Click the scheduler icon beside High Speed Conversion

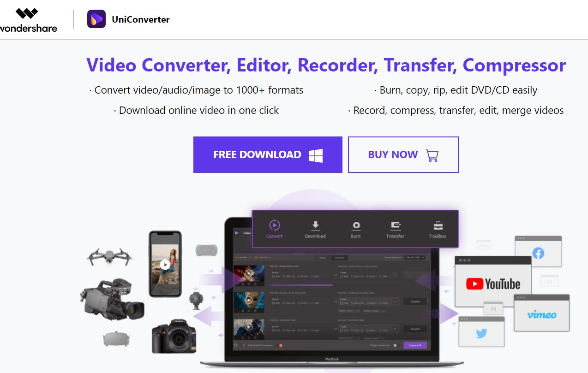(x=236, y=345)
